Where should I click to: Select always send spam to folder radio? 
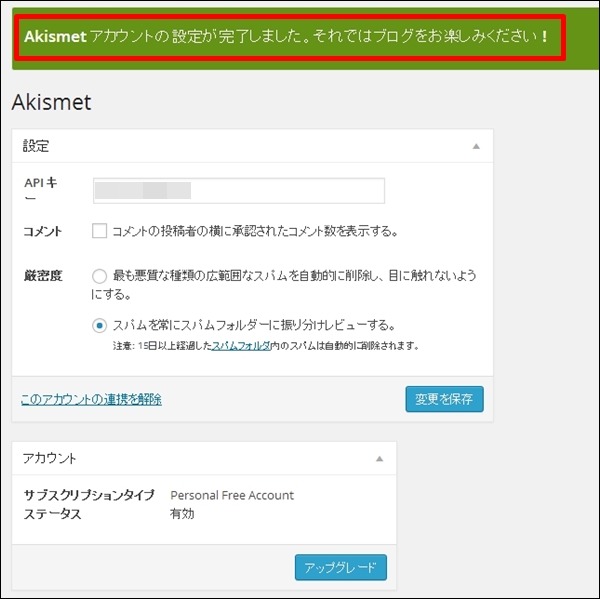(x=99, y=326)
